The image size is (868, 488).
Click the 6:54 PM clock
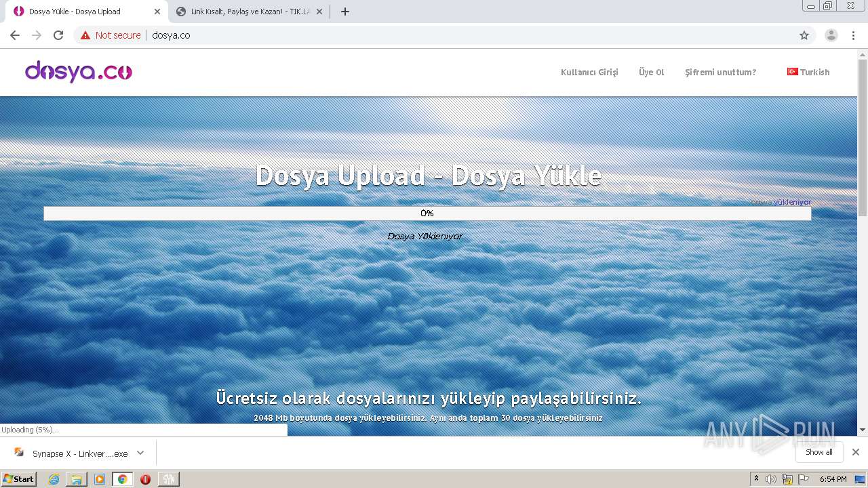[833, 479]
